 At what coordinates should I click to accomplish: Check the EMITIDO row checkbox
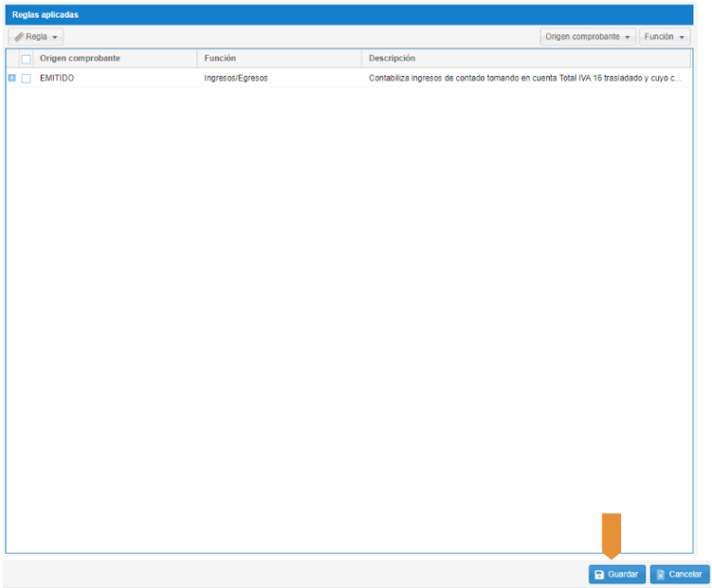pos(26,78)
